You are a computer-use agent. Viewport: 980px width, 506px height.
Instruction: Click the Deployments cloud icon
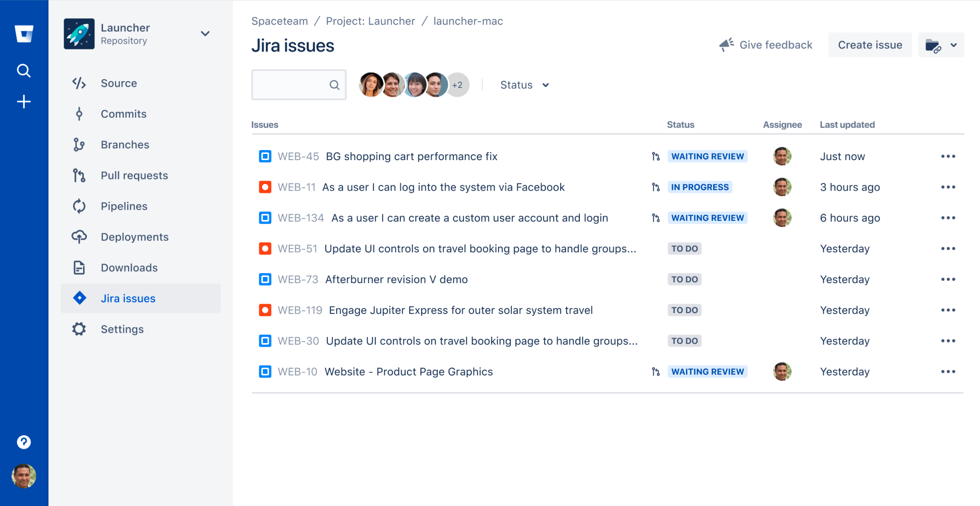click(x=79, y=237)
